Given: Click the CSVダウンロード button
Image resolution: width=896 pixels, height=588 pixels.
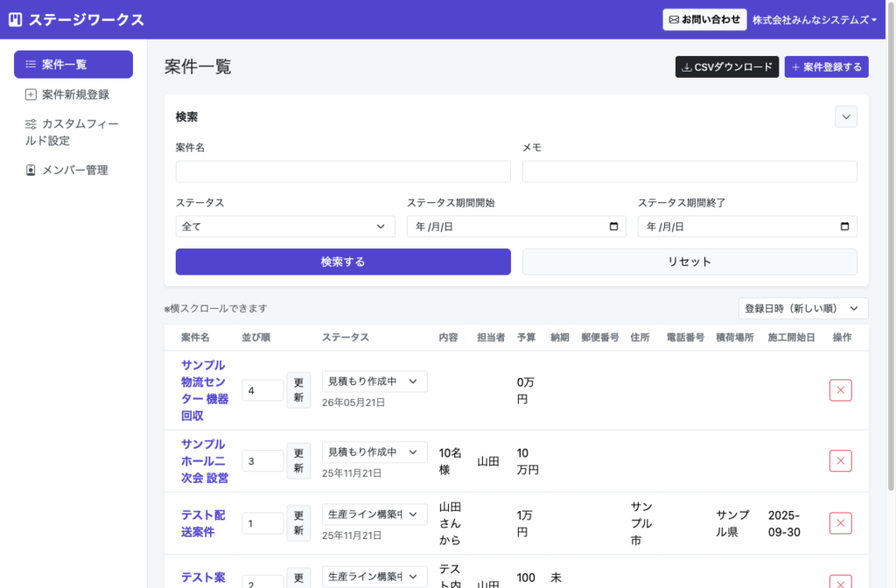Looking at the screenshot, I should tap(727, 66).
